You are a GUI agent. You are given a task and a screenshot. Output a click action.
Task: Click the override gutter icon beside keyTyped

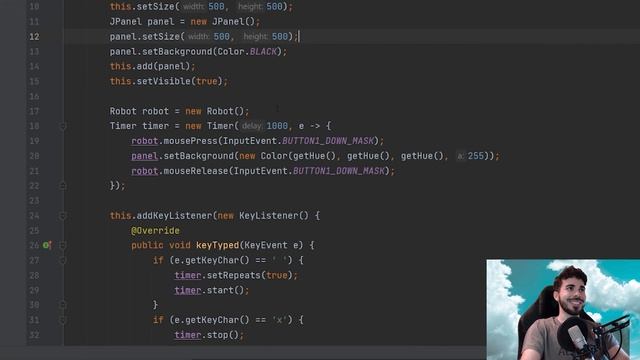pyautogui.click(x=47, y=245)
